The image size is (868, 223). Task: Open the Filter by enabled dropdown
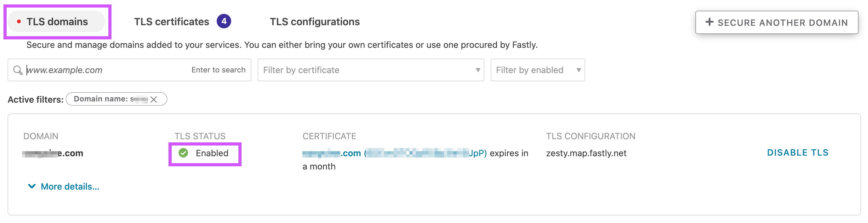click(x=537, y=70)
